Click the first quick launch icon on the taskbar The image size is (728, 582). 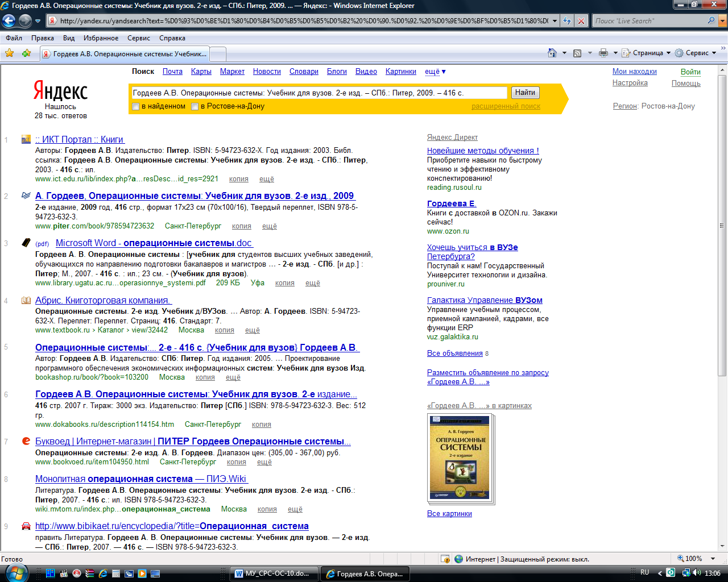pyautogui.click(x=50, y=573)
